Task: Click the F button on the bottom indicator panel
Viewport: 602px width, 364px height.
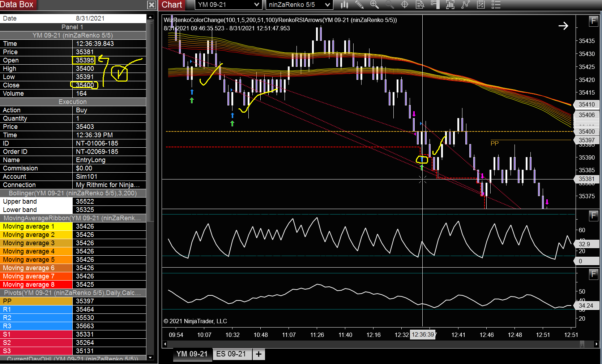Action: (x=593, y=274)
